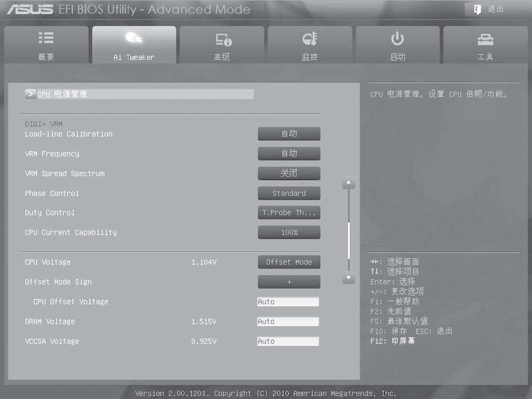532x399 pixels.
Task: Click the F10: 保存 help text
Action: click(389, 331)
